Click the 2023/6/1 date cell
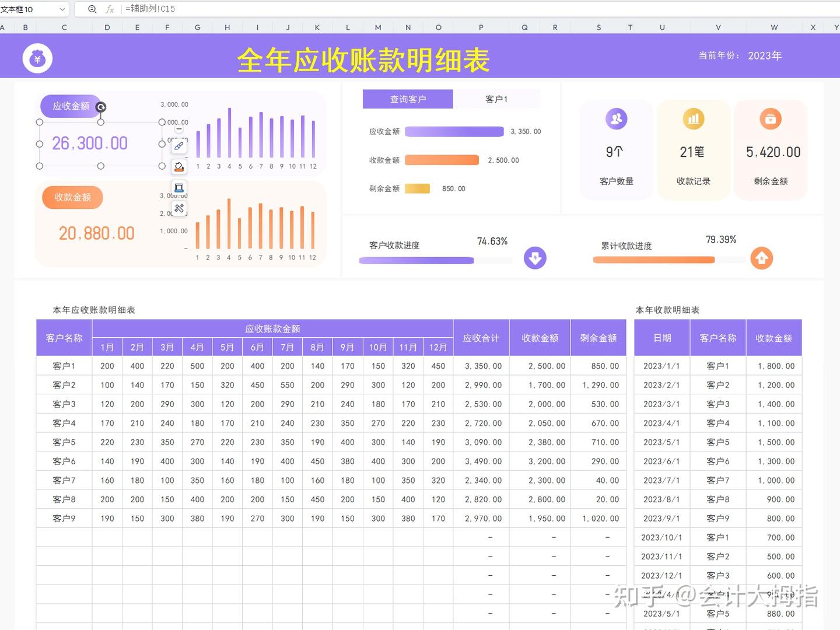The height and width of the screenshot is (630, 840). 661,461
